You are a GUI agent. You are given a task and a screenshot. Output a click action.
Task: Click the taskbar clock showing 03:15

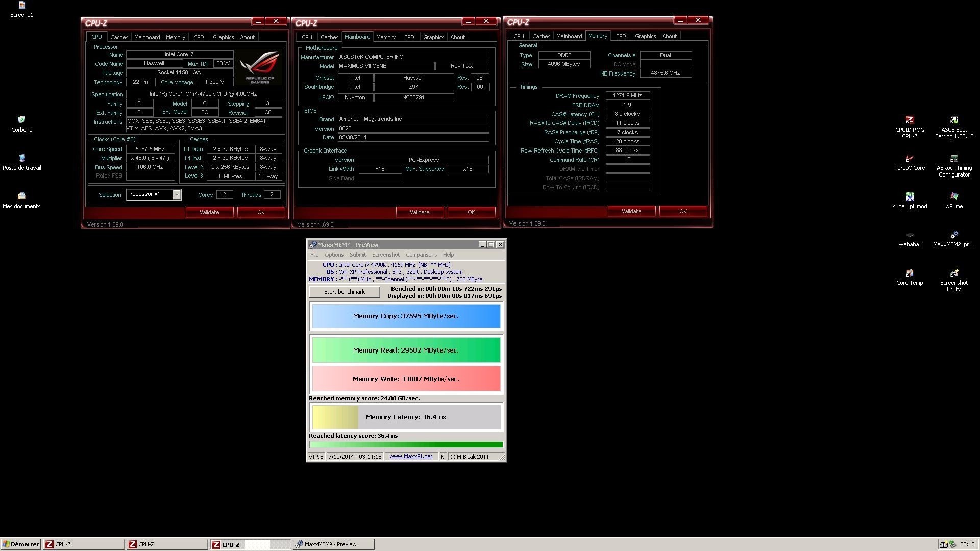(967, 544)
